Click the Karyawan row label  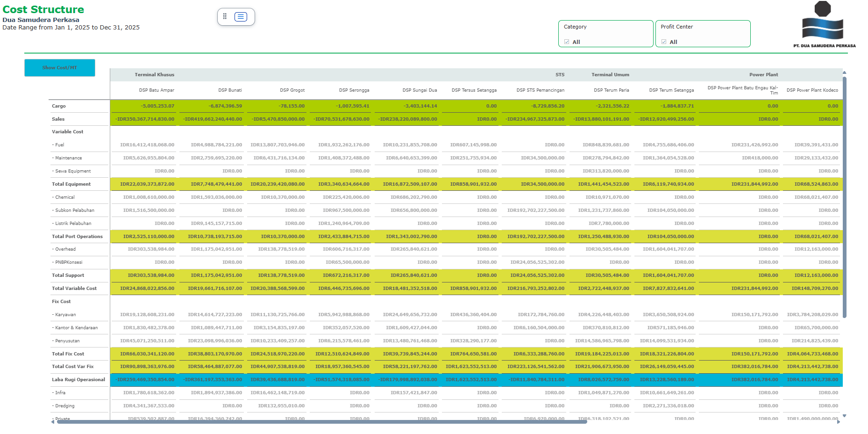pos(64,315)
